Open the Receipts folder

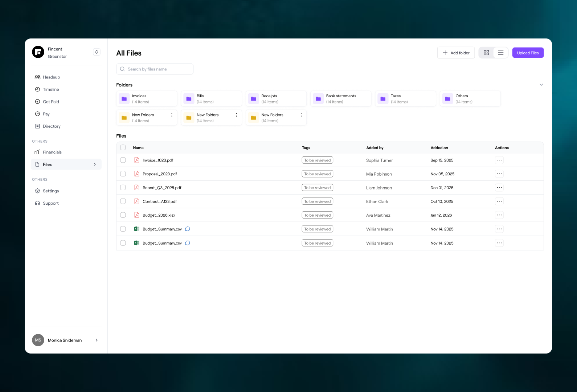tap(276, 99)
